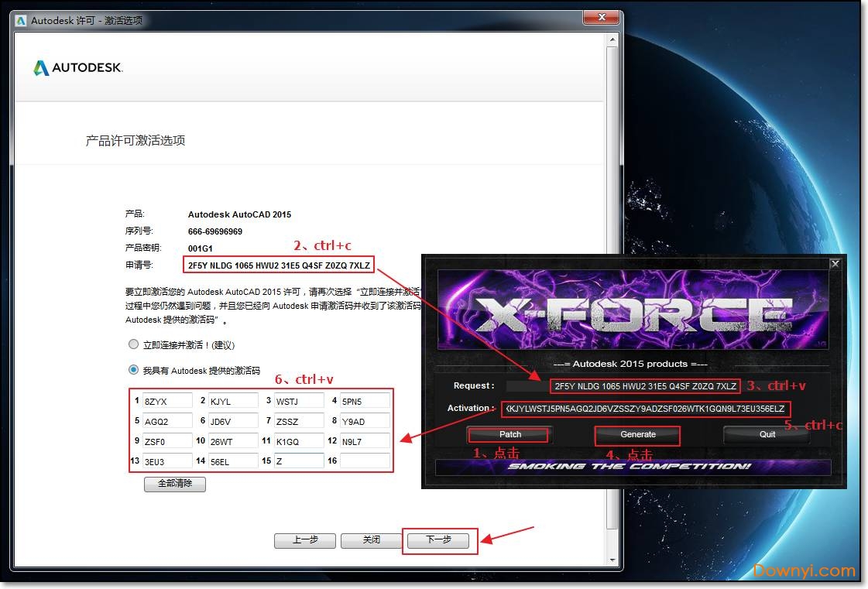Viewport: 868px width, 589px height.
Task: Click the Request text field in X-Force
Action: point(644,385)
